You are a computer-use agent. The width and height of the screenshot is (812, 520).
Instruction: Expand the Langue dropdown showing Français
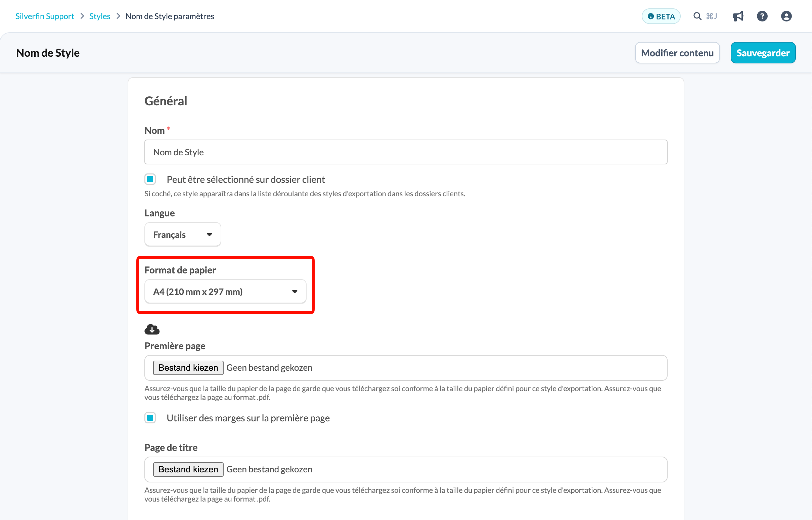click(x=182, y=235)
